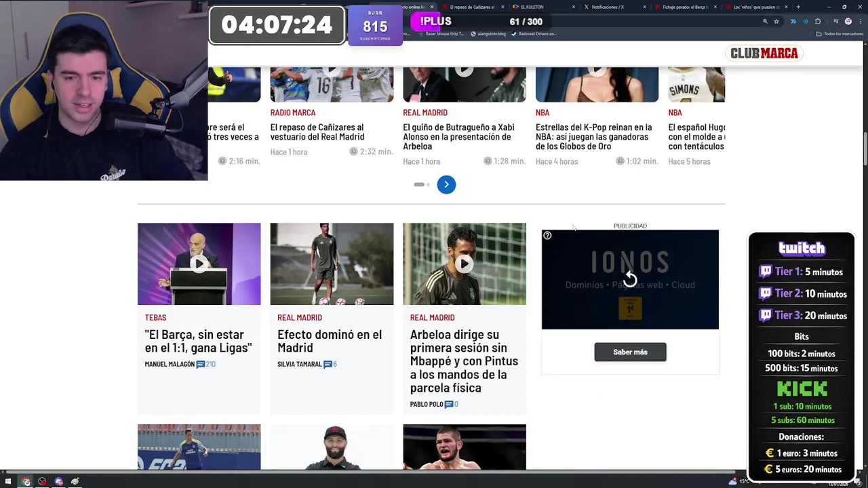This screenshot has width=868, height=488.
Task: Open Arbeloa dirige su primera sesión headline
Action: tap(464, 361)
